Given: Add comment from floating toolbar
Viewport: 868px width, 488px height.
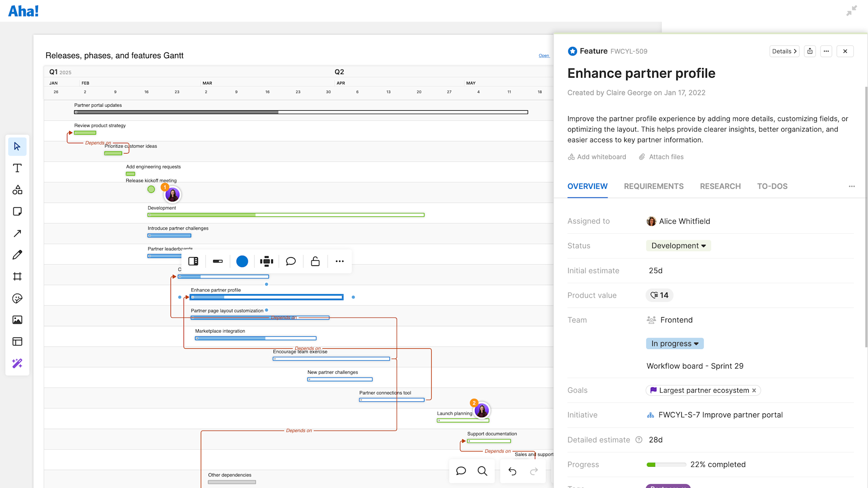Looking at the screenshot, I should [x=291, y=261].
